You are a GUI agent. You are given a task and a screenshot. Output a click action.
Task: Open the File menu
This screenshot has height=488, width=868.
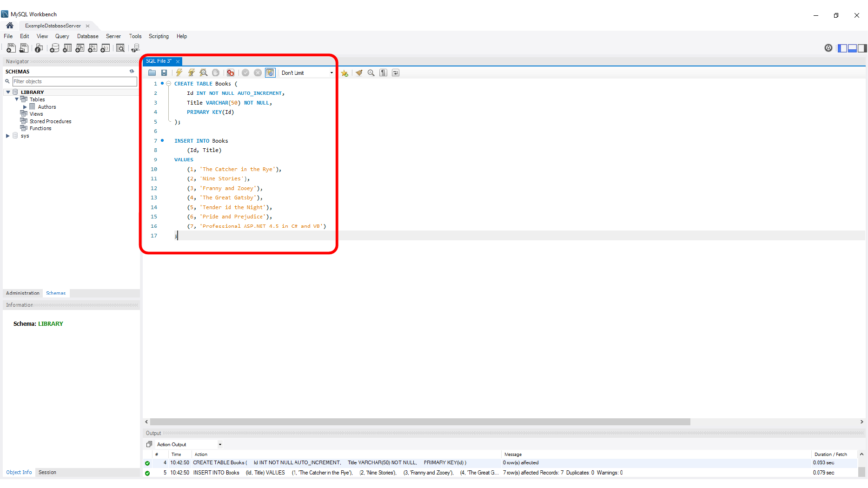8,36
